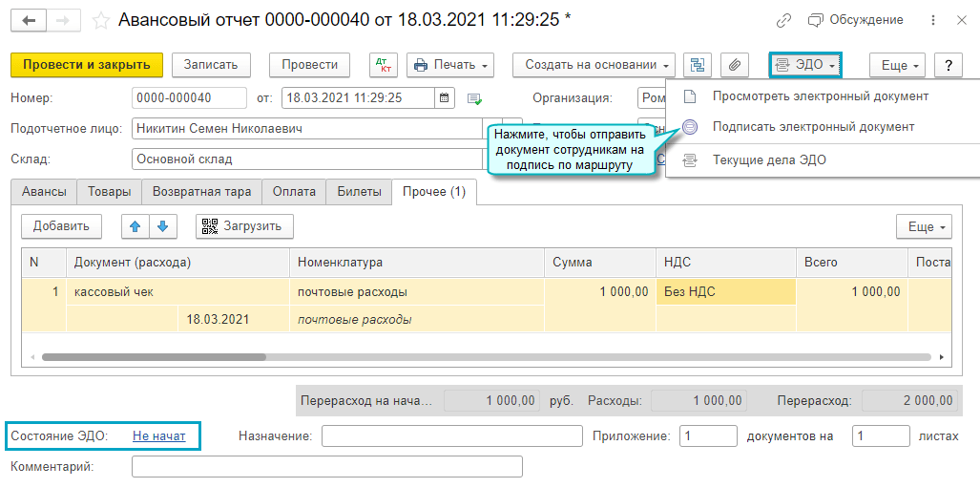Click the Провести button

309,64
